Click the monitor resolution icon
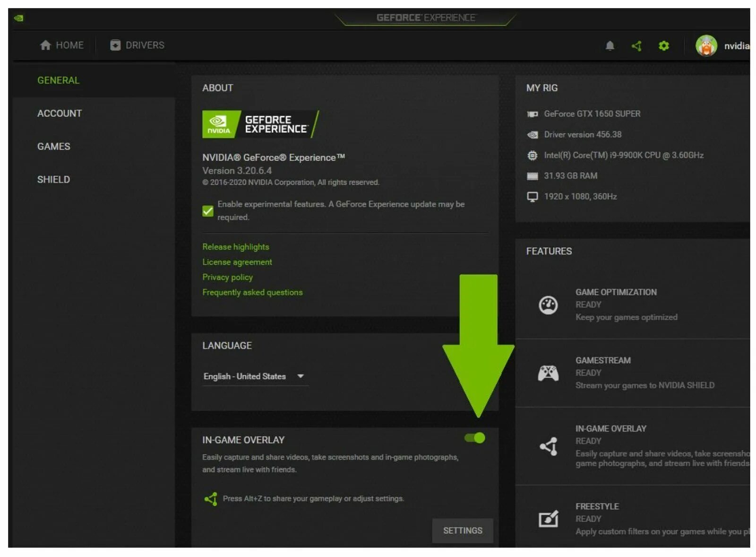The image size is (756, 557). click(x=532, y=197)
